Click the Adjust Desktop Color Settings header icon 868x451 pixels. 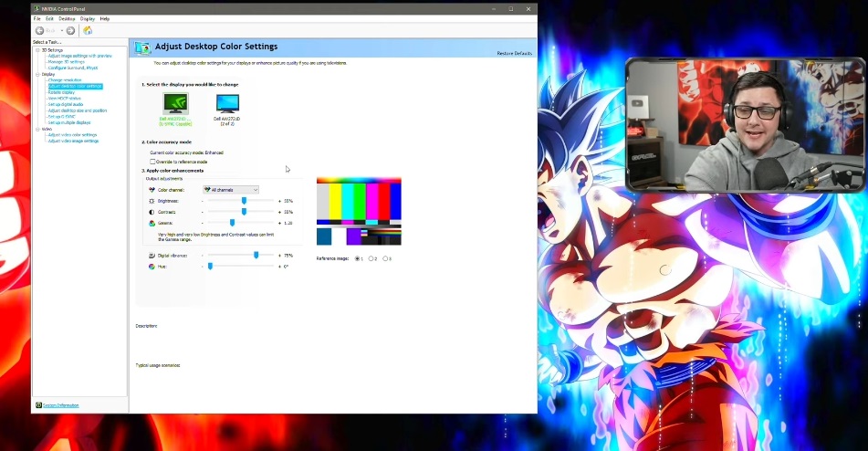pos(142,47)
